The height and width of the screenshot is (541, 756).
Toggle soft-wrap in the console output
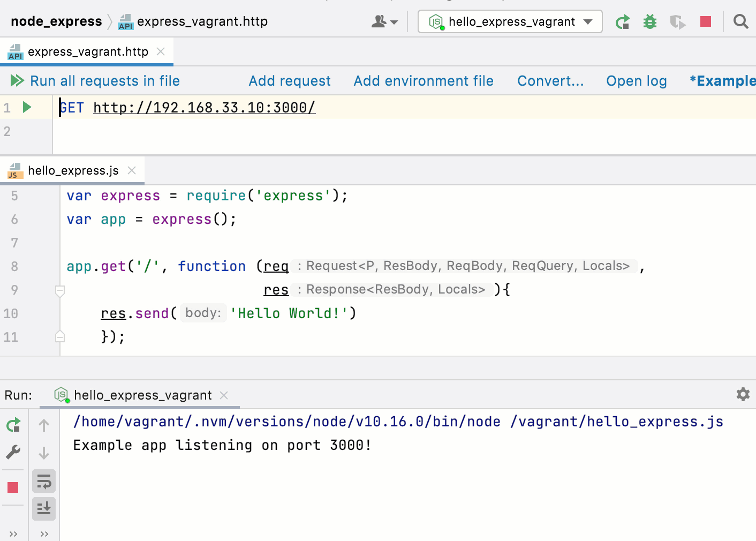(43, 481)
